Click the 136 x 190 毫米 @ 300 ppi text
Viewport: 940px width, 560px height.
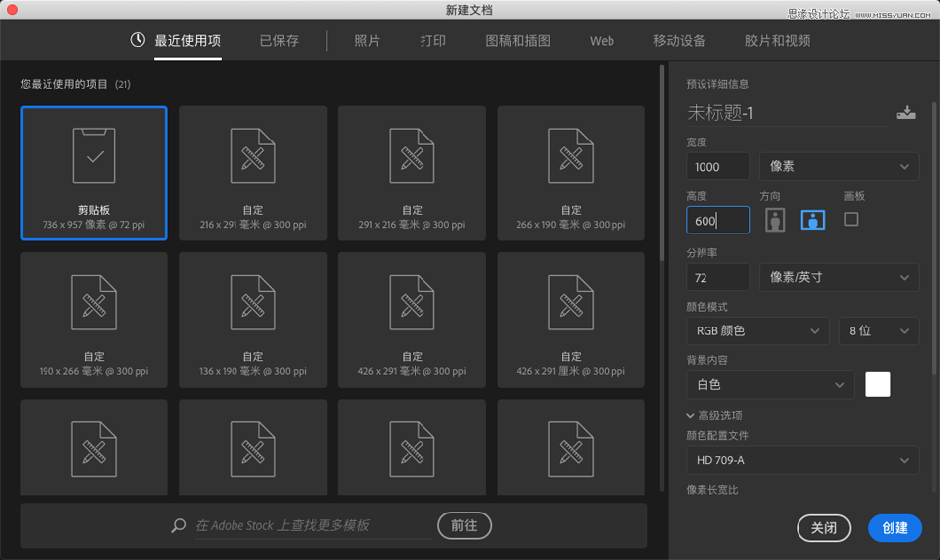tap(253, 371)
